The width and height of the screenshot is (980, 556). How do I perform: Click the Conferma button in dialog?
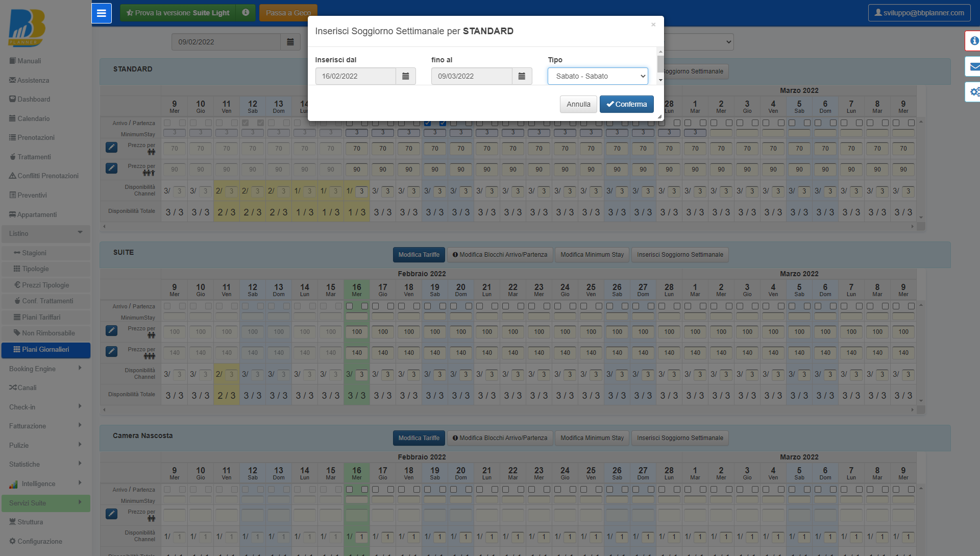pos(626,104)
